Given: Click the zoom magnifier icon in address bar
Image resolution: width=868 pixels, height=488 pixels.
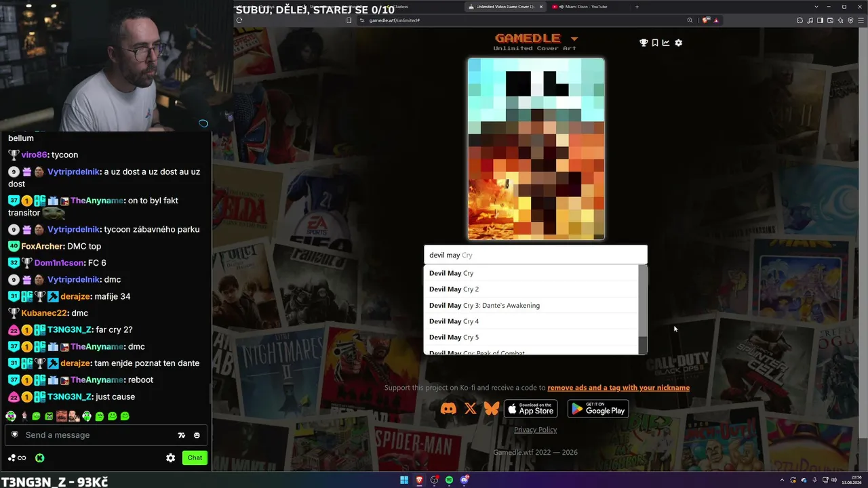Looking at the screenshot, I should 690,20.
